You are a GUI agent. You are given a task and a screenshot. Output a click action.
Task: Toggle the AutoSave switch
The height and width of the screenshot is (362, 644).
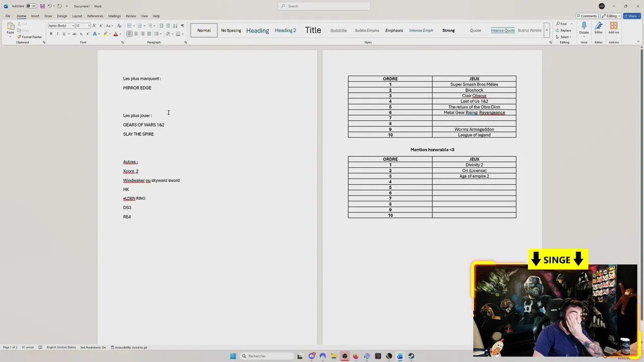31,6
